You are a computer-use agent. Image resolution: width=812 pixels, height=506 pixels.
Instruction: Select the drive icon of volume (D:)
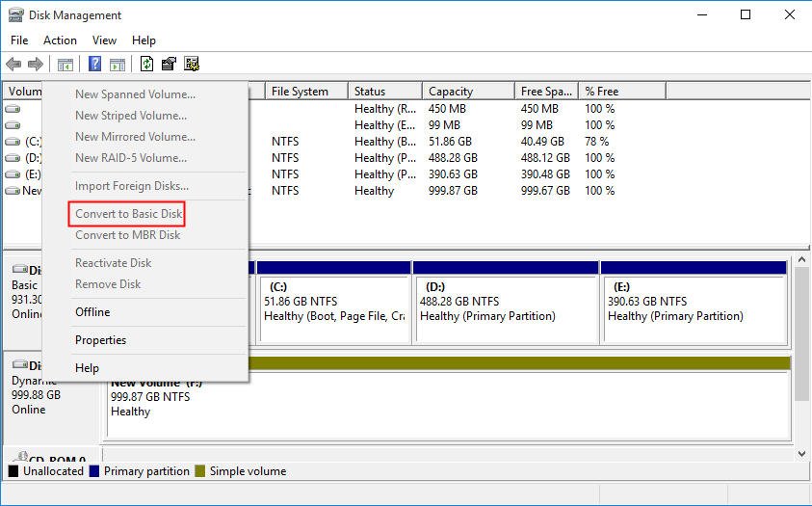tap(13, 158)
